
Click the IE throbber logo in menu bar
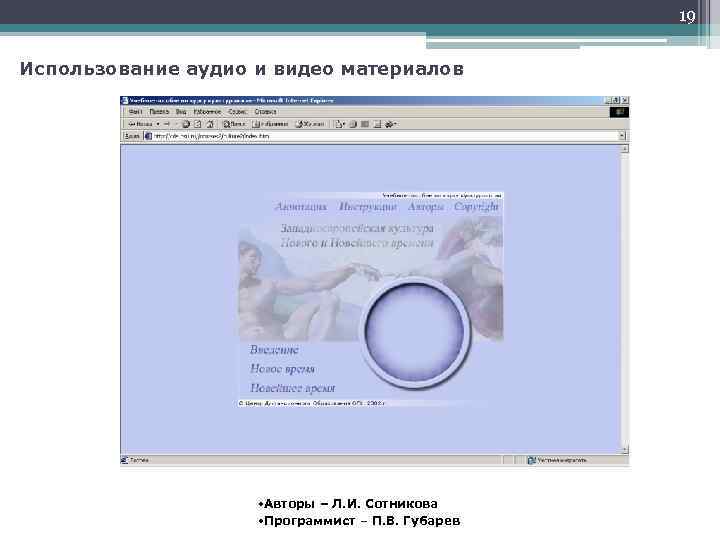coord(619,112)
